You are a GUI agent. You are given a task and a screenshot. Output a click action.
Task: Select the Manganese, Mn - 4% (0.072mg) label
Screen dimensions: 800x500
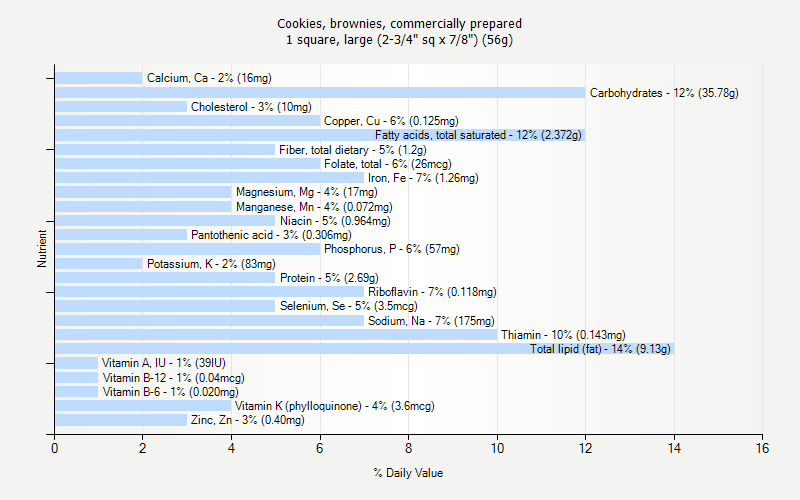coord(314,207)
